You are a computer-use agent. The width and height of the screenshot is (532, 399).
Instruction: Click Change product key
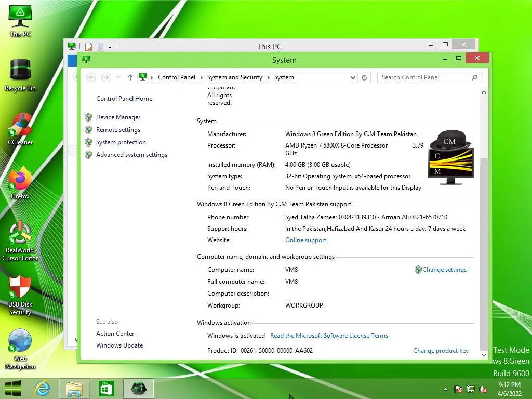coord(441,351)
